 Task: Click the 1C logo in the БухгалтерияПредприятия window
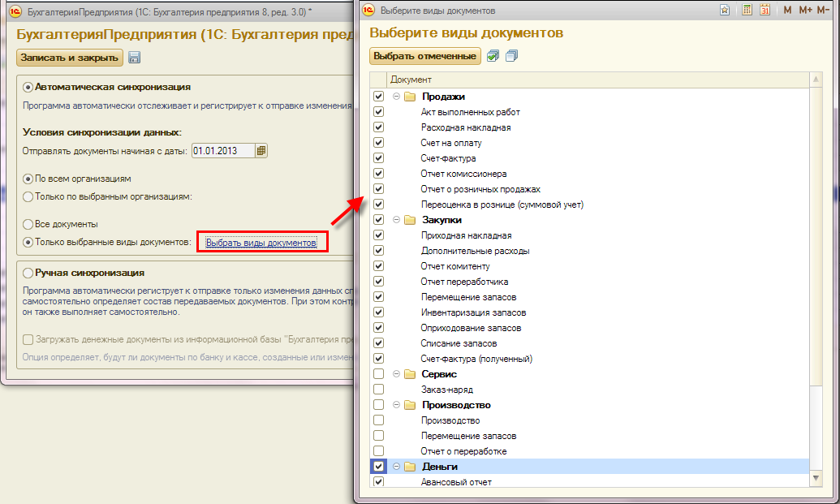pos(15,11)
